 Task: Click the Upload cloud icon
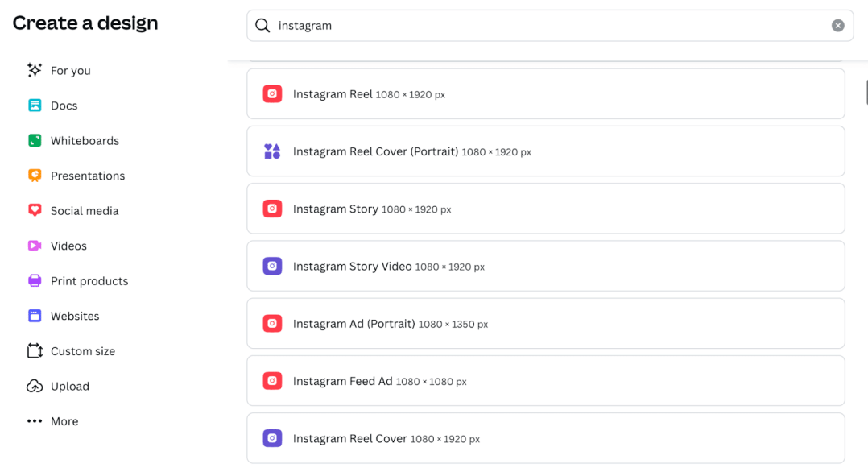tap(35, 386)
